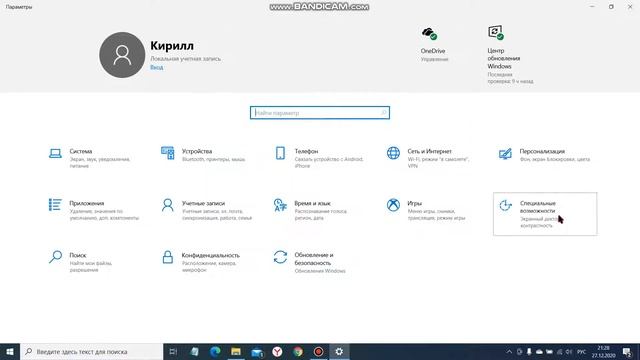640x360 pixels.
Task: Click the taskbar search box
Action: pyautogui.click(x=91, y=351)
